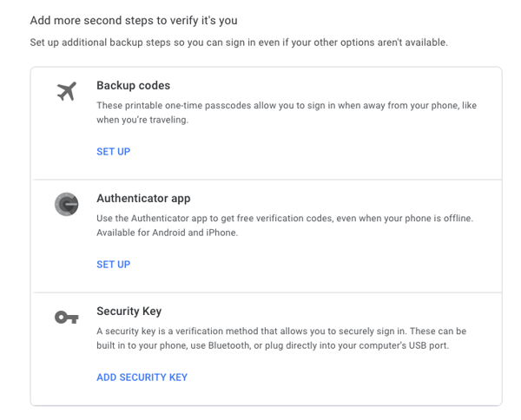Image resolution: width=521 pixels, height=420 pixels.
Task: Click the 'when you're traveling' text
Action: pyautogui.click(x=142, y=120)
